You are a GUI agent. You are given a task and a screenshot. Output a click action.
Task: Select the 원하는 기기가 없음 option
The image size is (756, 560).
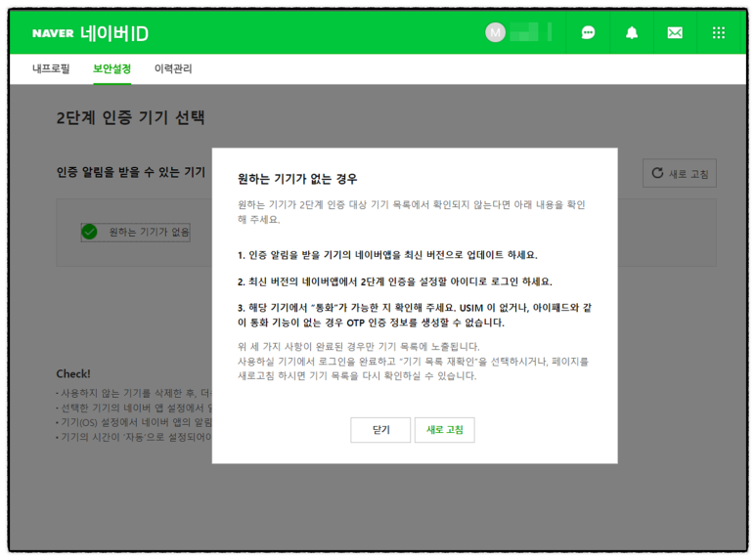coord(136,233)
